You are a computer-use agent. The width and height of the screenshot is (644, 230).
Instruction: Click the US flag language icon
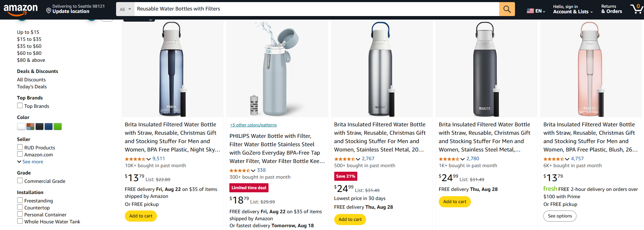point(530,10)
